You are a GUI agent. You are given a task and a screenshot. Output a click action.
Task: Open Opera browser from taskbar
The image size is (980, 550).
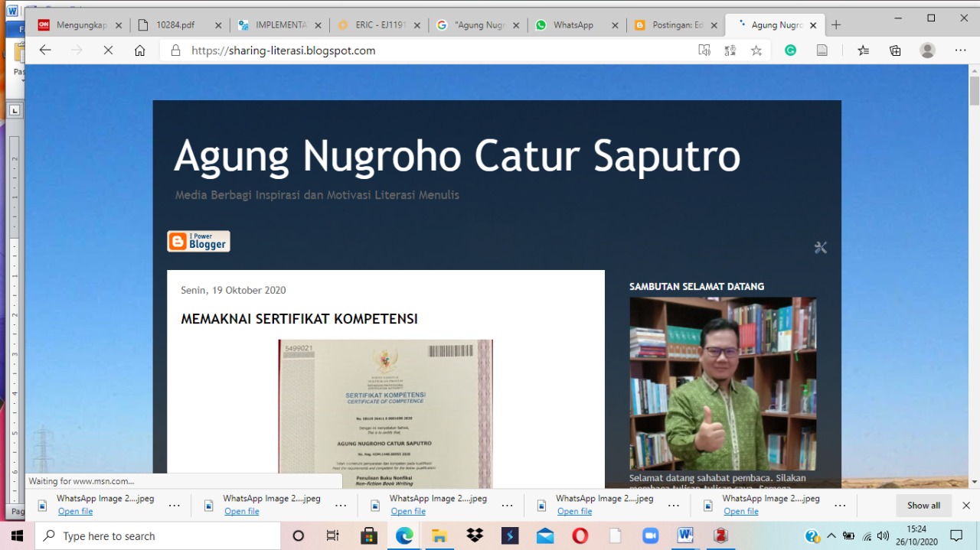[580, 536]
